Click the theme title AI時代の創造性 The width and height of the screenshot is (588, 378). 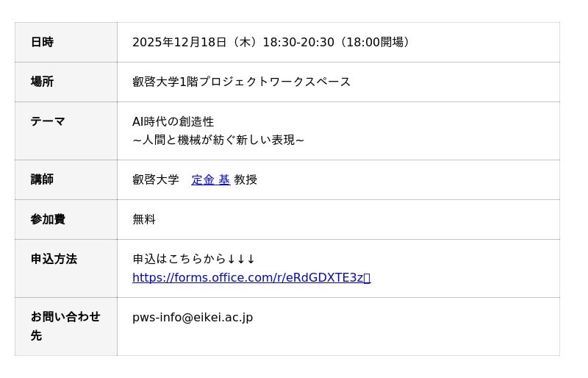tap(173, 121)
